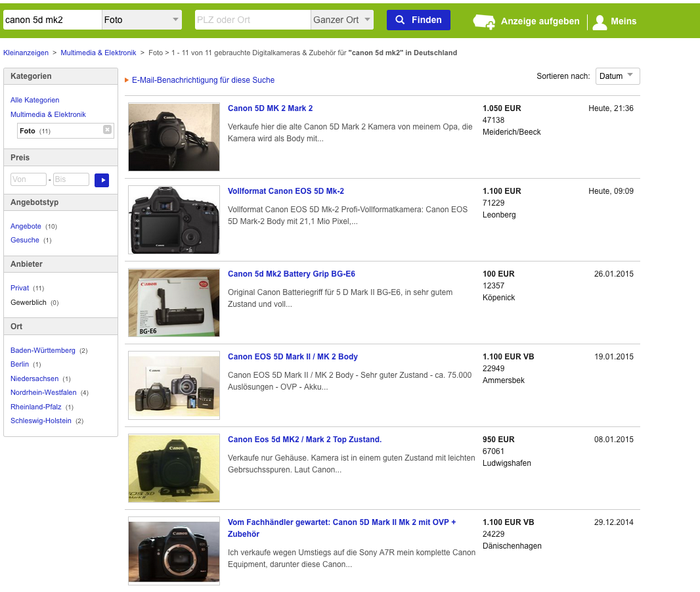Click the Von minimum price field
The image size is (700, 592).
[x=28, y=179]
